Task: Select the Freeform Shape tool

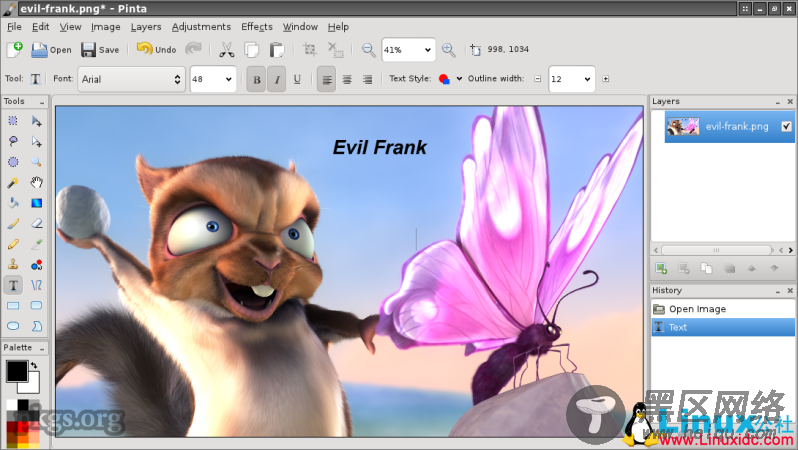Action: (36, 326)
